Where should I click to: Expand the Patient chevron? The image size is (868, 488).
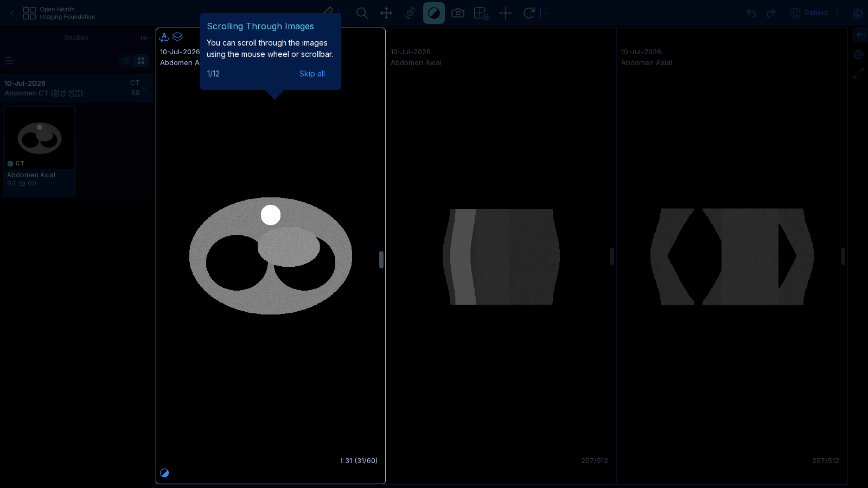click(x=837, y=13)
